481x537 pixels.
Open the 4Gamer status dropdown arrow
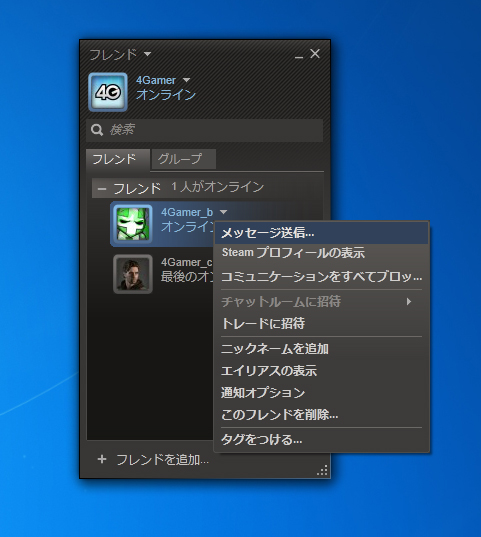[x=186, y=80]
